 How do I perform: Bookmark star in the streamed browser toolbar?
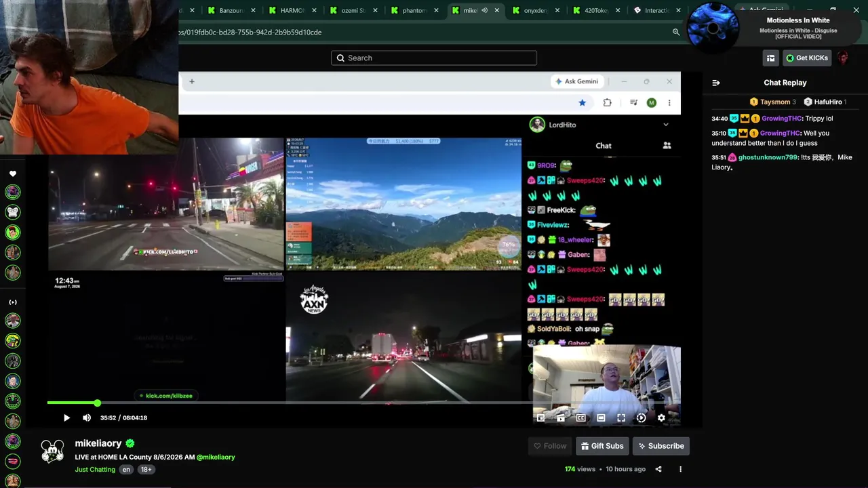click(582, 102)
